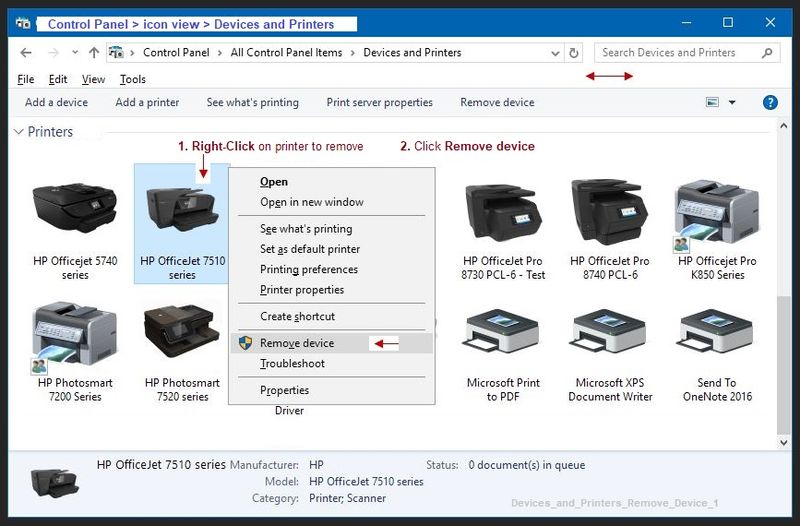Viewport: 800px width, 526px height.
Task: Open the File menu
Action: click(x=26, y=79)
